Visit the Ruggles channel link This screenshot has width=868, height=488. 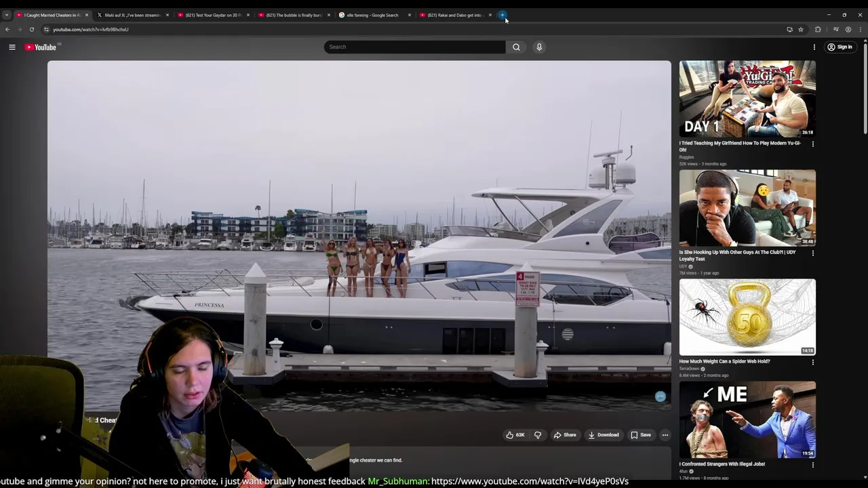coord(686,157)
